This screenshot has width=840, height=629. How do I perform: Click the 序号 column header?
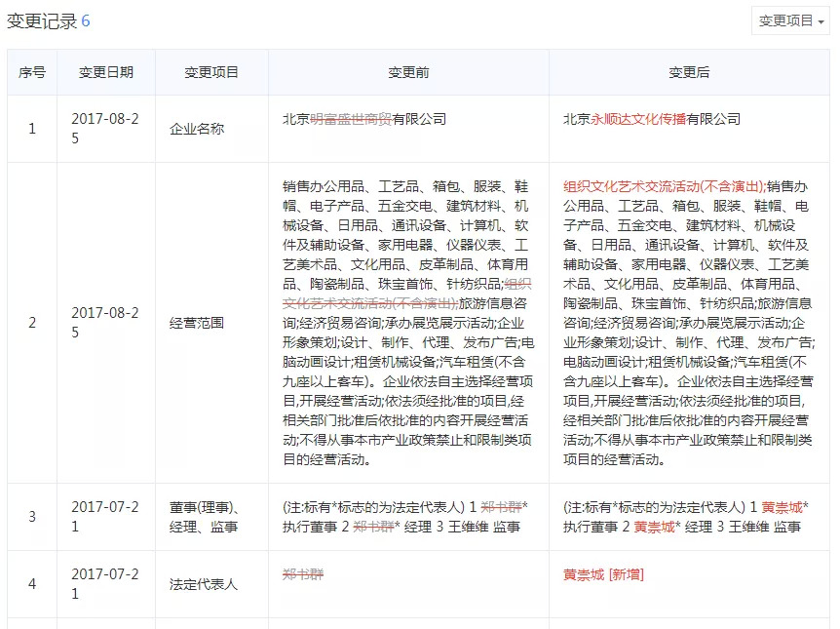point(32,72)
